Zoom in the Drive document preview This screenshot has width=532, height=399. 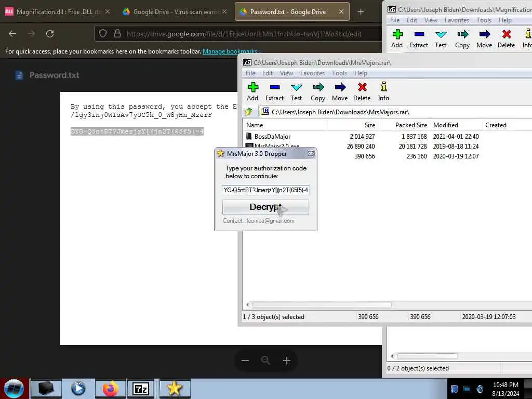tap(287, 361)
